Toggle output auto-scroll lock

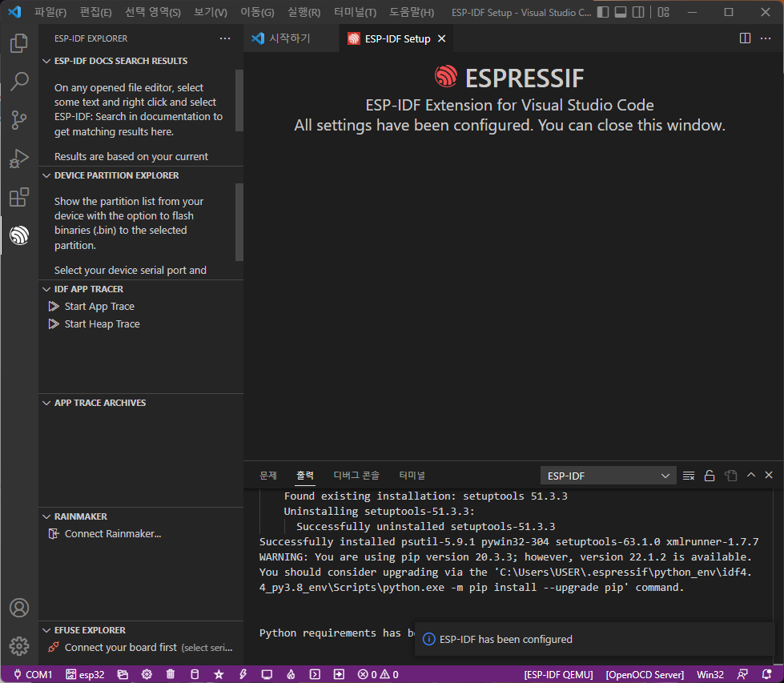710,476
